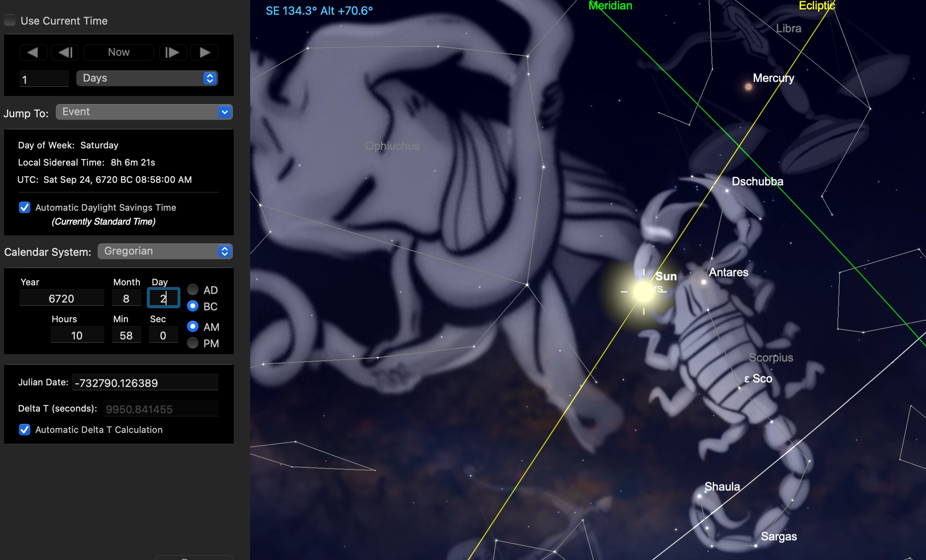926x560 pixels.
Task: Select the PM radio button
Action: 193,343
